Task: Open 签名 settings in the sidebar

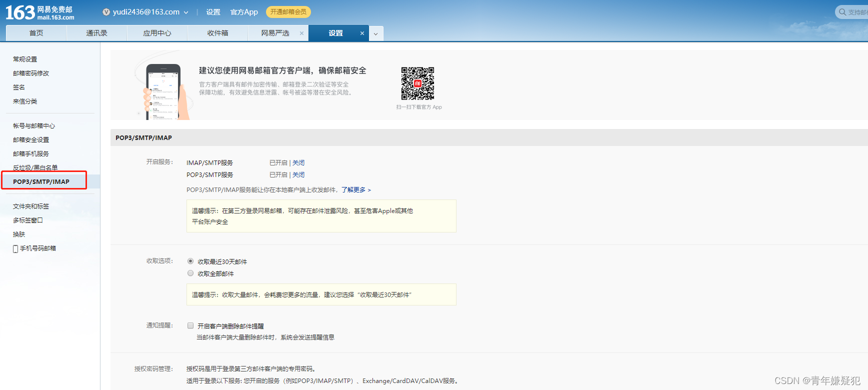Action: [x=19, y=87]
